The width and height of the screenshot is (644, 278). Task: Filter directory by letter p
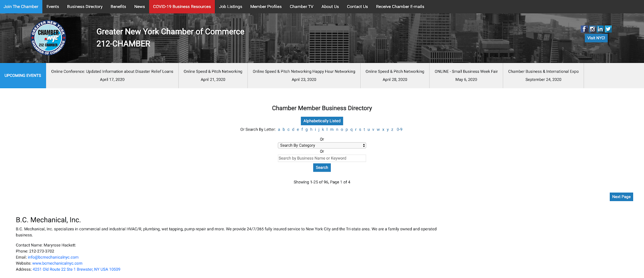(x=347, y=130)
